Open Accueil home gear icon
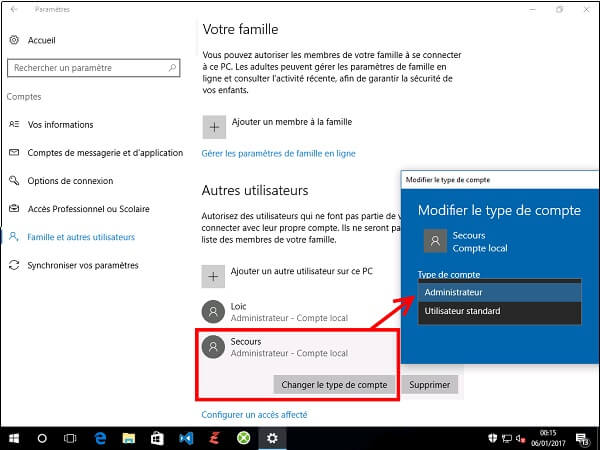 coord(14,40)
